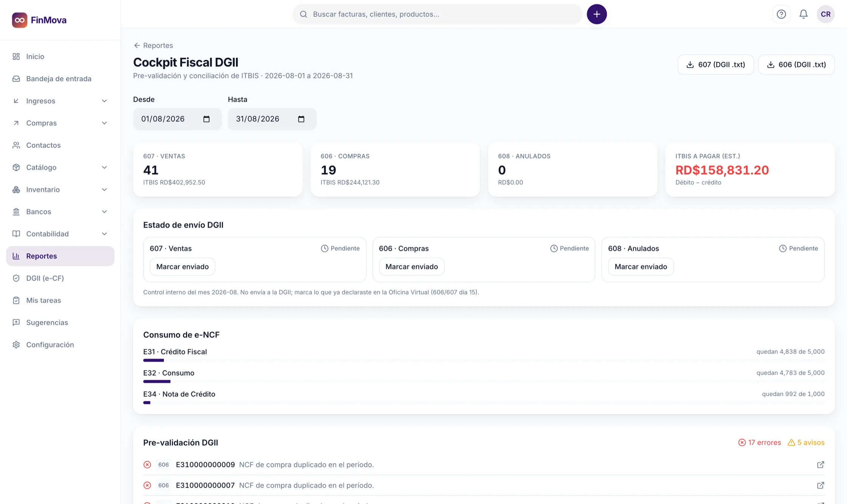
Task: Click the search magnifier icon
Action: (303, 14)
